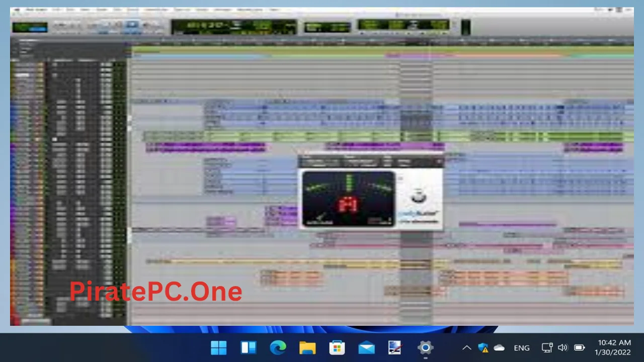Launch Microsoft Edge from the taskbar
Image resolution: width=644 pixels, height=362 pixels.
click(278, 347)
